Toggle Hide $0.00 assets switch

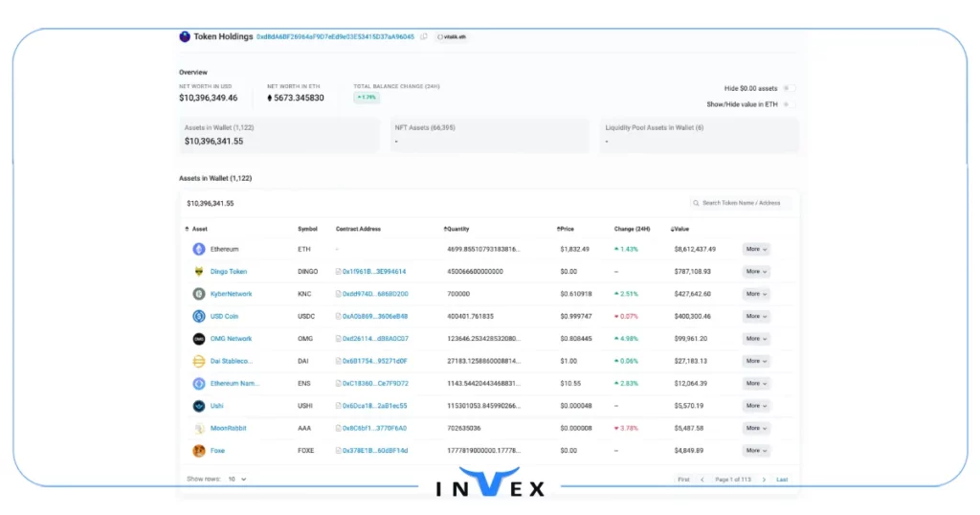pyautogui.click(x=789, y=89)
